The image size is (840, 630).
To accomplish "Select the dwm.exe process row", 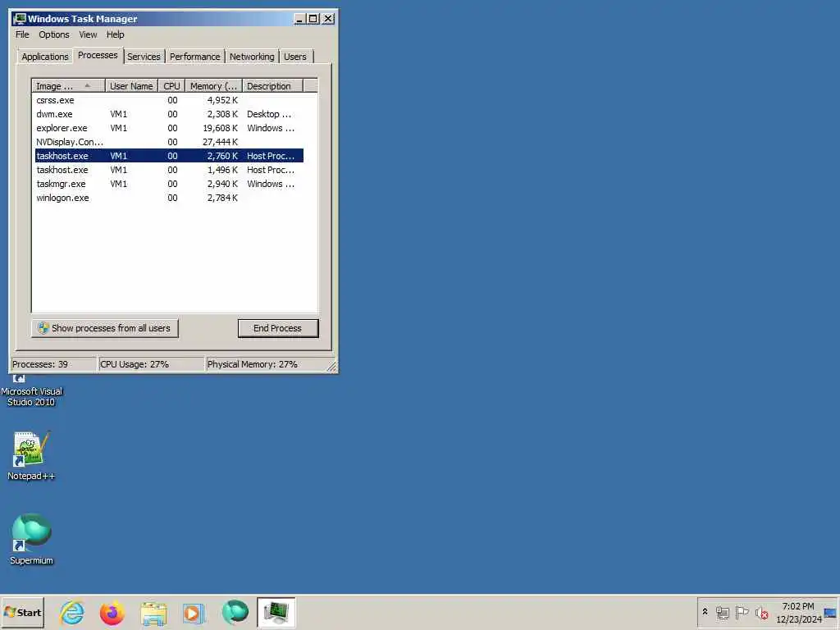I will pos(169,114).
